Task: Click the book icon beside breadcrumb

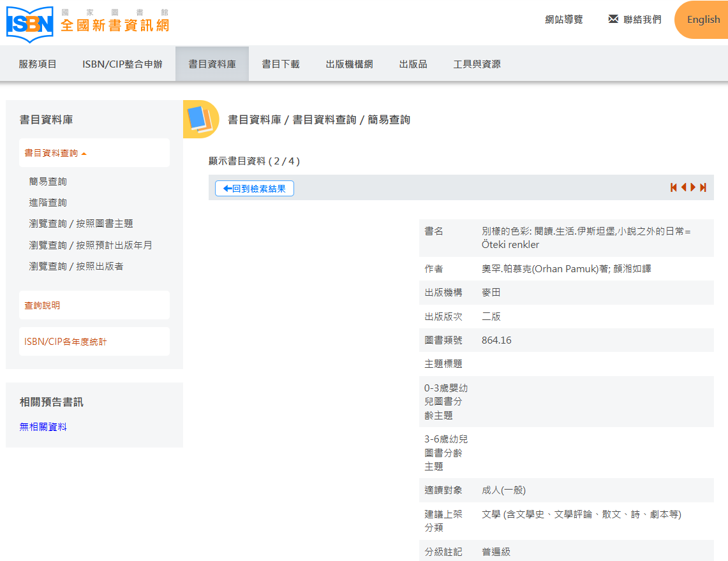Action: (x=199, y=120)
